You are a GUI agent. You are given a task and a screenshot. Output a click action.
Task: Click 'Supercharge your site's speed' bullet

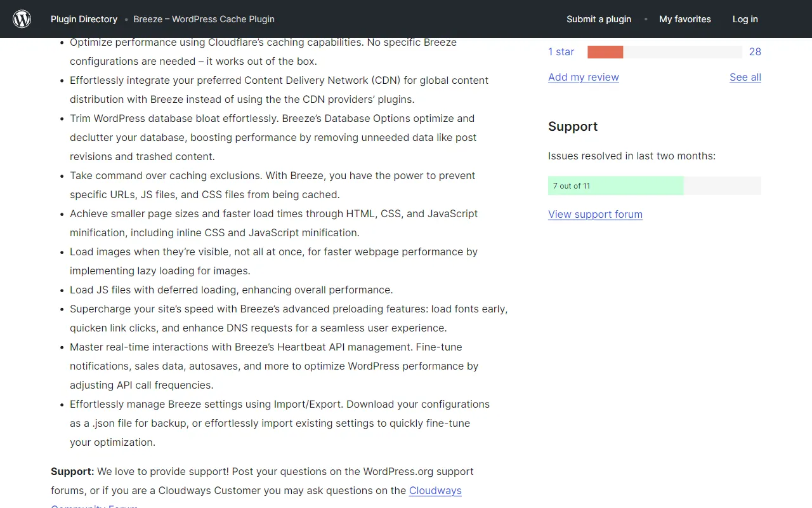coord(289,319)
